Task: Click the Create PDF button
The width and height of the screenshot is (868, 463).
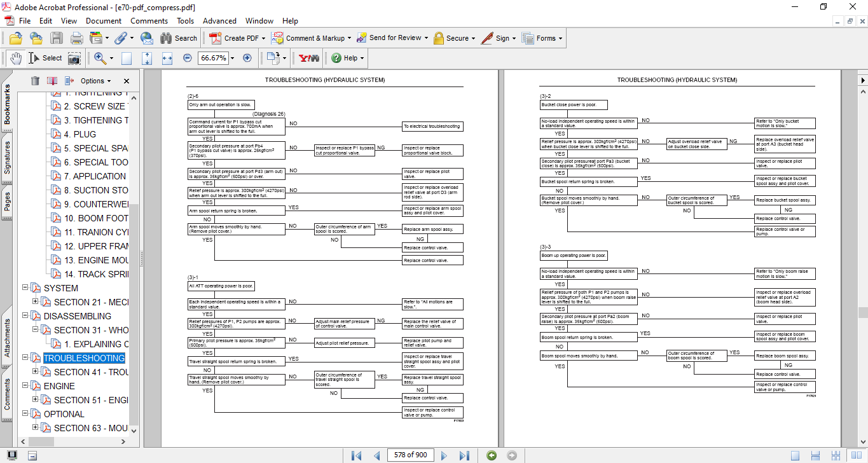Action: (235, 38)
